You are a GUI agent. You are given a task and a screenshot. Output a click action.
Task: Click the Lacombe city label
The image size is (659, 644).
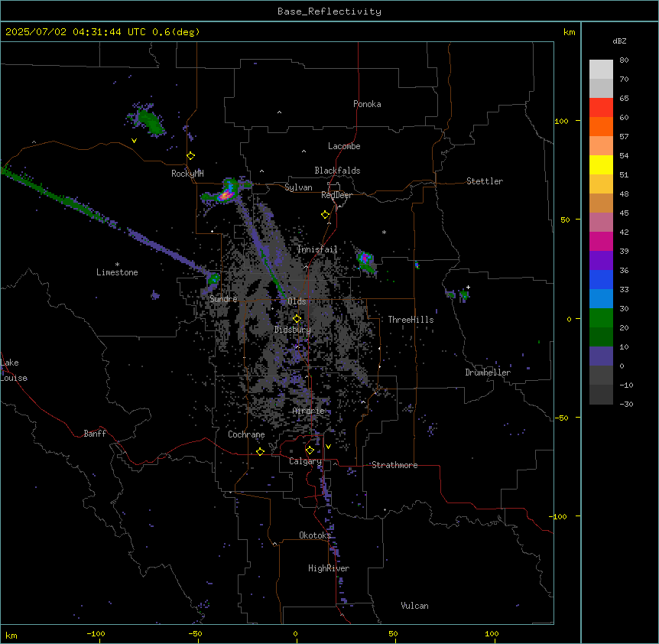point(344,146)
